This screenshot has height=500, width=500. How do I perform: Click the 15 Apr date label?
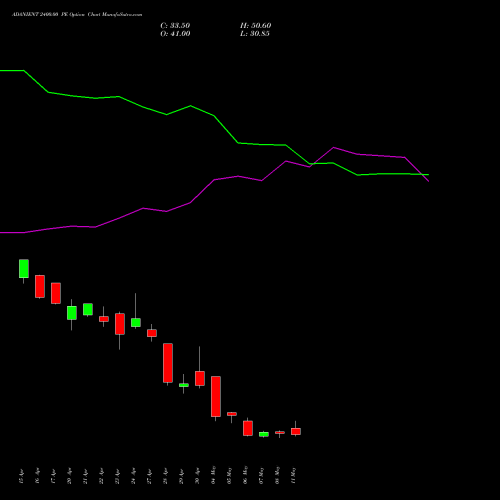tap(22, 476)
